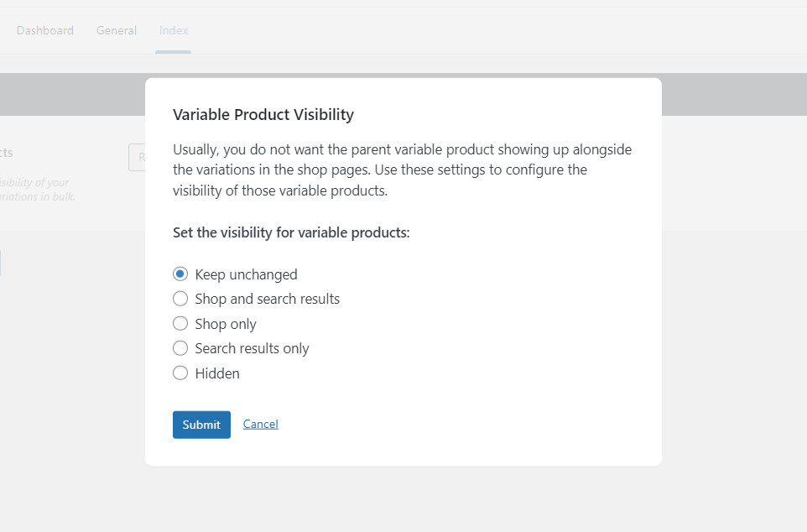
Task: Open the General tab
Action: (117, 30)
